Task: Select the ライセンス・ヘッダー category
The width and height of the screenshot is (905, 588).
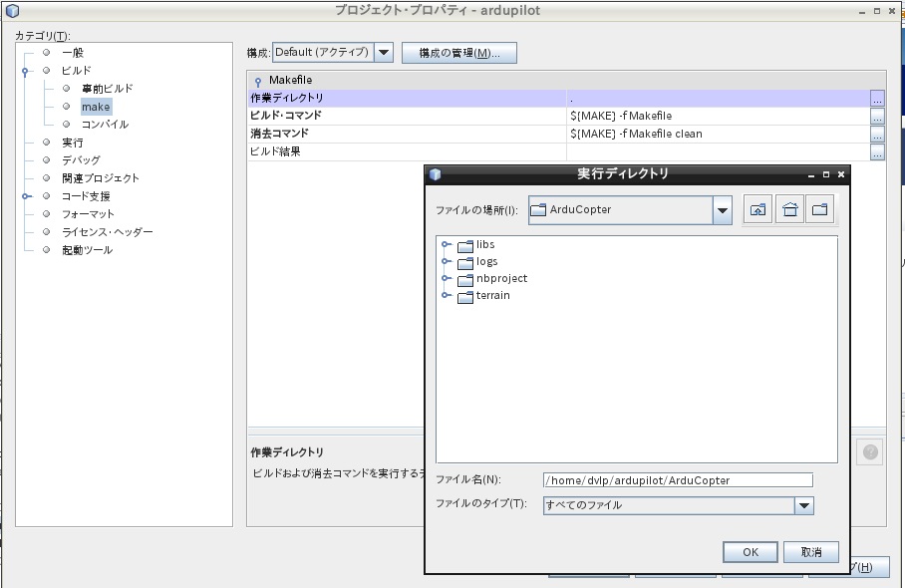Action: coord(108,232)
